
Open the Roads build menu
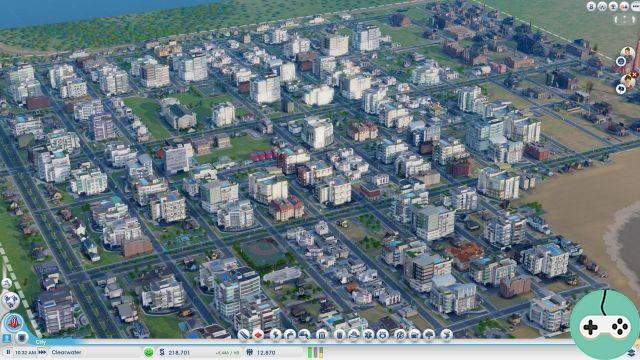coord(244,335)
